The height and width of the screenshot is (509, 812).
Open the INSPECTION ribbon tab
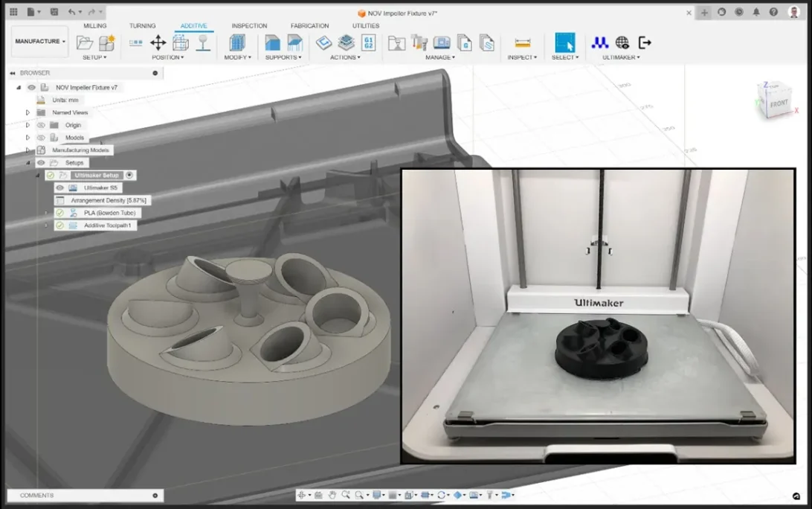point(248,25)
